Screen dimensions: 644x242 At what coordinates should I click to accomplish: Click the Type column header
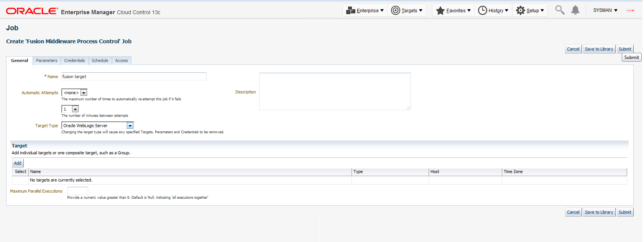tap(390, 172)
